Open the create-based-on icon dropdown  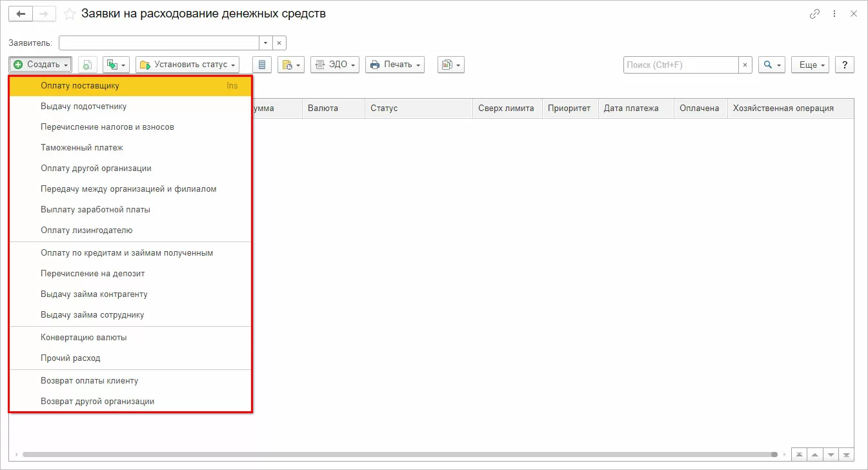[x=116, y=65]
